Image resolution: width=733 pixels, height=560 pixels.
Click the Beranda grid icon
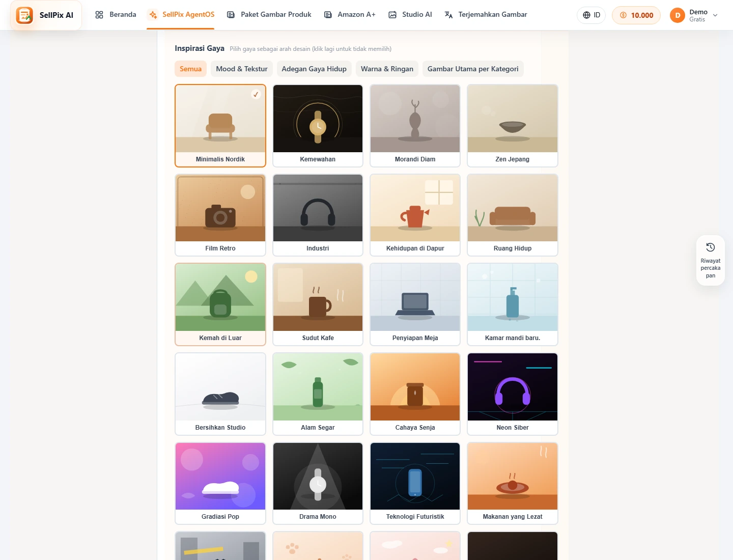pyautogui.click(x=99, y=15)
